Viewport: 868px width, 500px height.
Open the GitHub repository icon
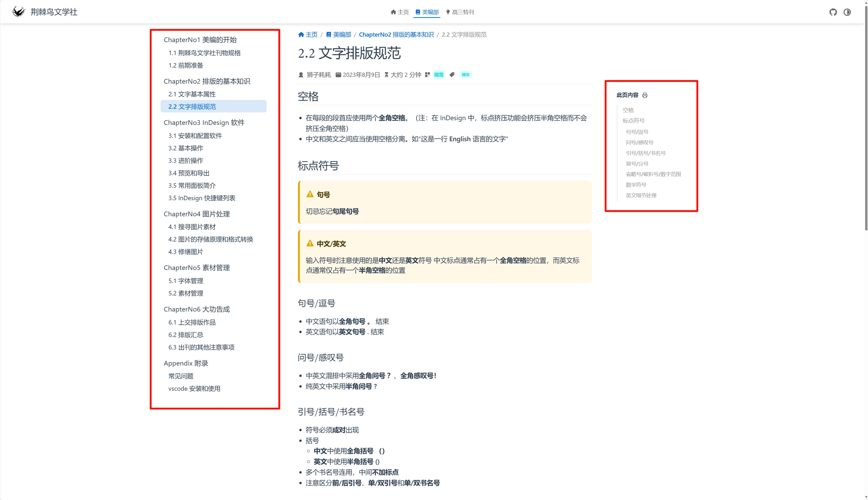click(833, 12)
